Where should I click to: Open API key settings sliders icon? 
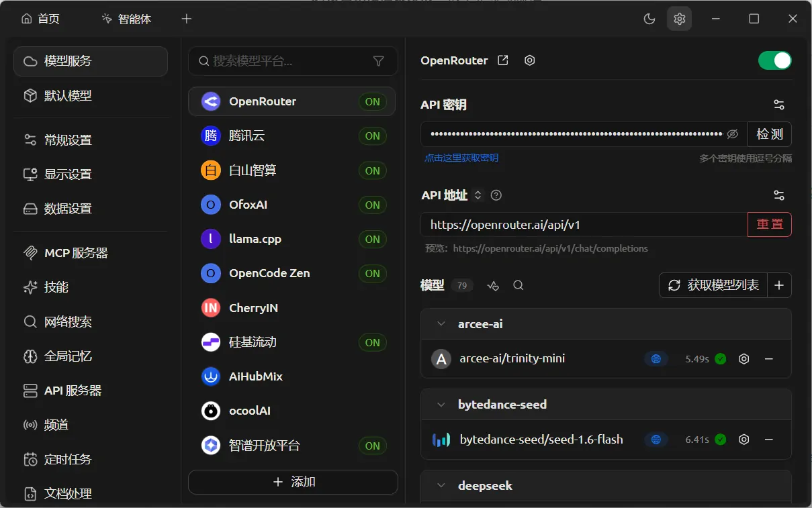(x=778, y=105)
